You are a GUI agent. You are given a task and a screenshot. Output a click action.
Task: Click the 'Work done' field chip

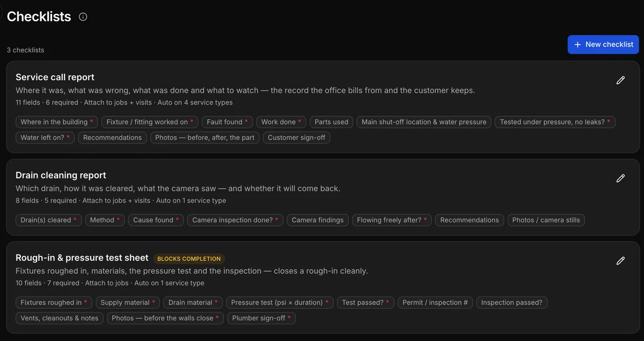pyautogui.click(x=281, y=122)
